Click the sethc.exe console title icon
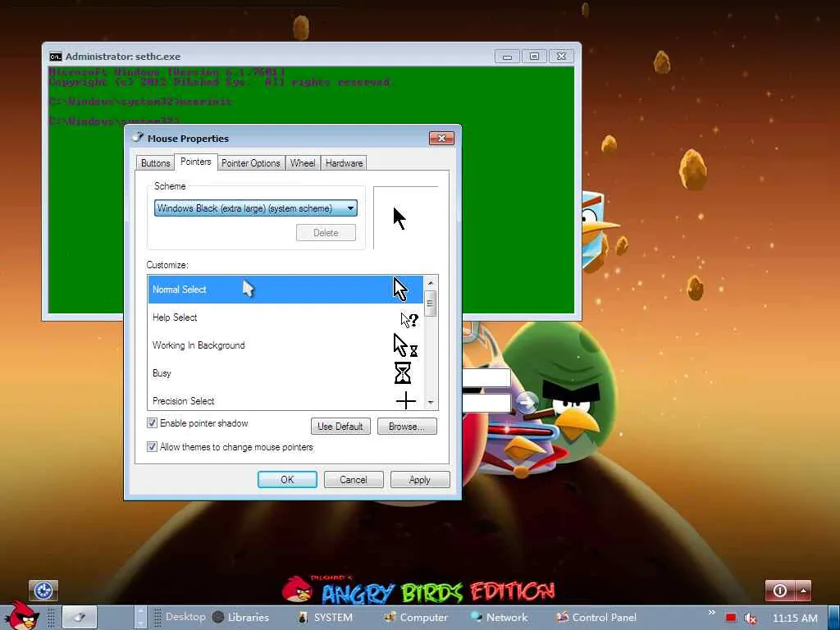 (55, 57)
